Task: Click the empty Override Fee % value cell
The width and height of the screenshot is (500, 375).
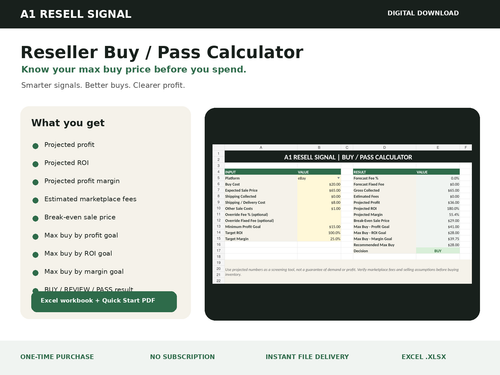Action: 319,214
